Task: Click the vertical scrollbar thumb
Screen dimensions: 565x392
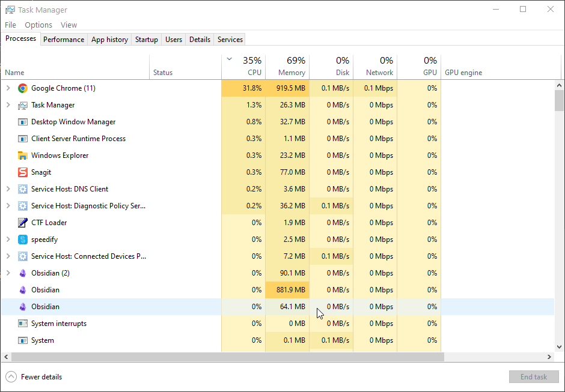Action: pyautogui.click(x=559, y=100)
